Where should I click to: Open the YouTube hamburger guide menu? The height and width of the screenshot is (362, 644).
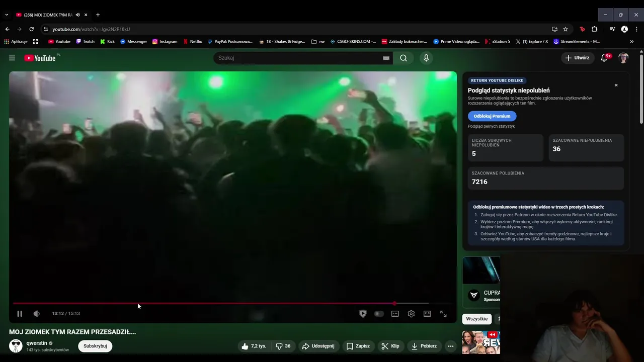(x=12, y=58)
